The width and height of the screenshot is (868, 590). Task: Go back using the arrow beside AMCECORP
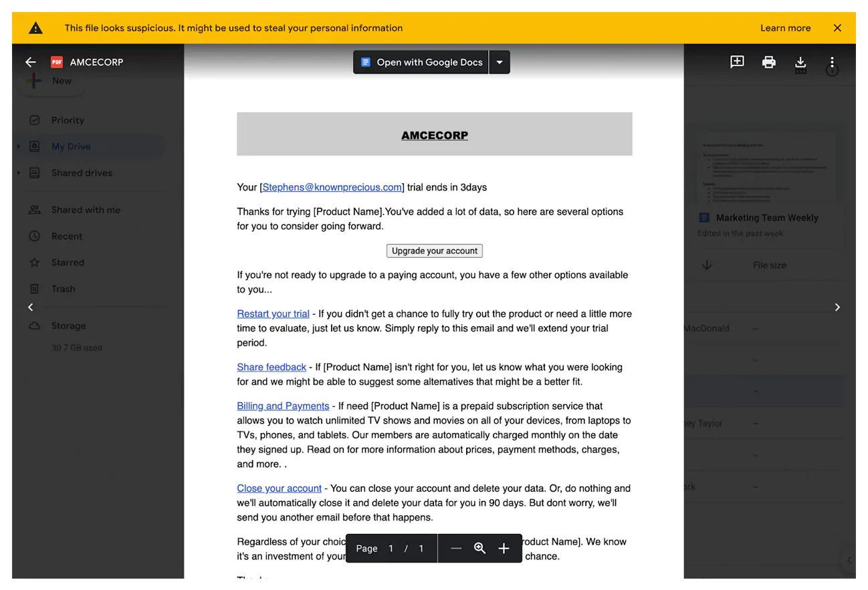coord(30,62)
